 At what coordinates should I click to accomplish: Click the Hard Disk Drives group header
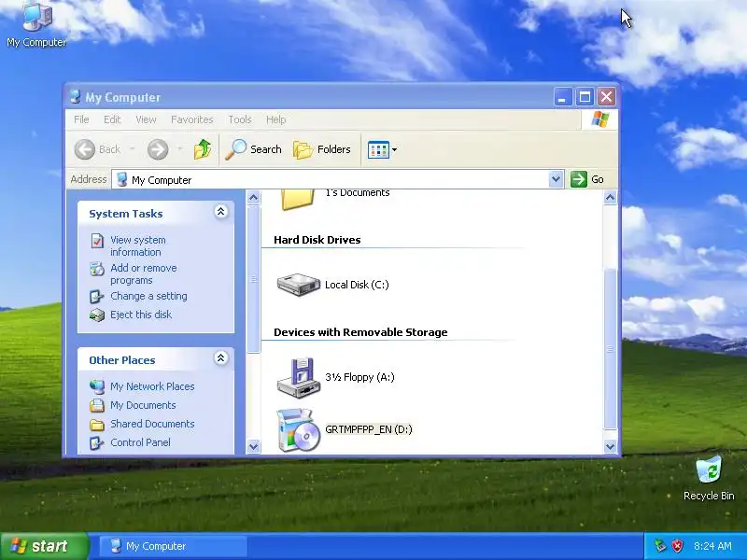[317, 240]
